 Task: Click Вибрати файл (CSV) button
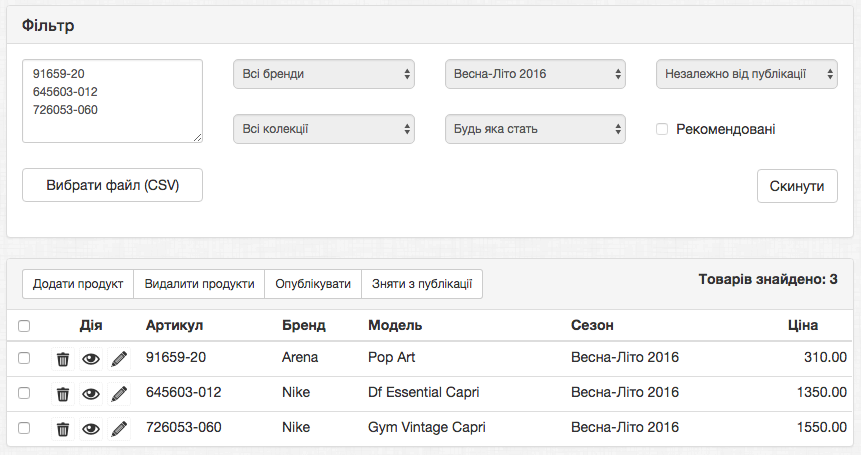coord(112,185)
